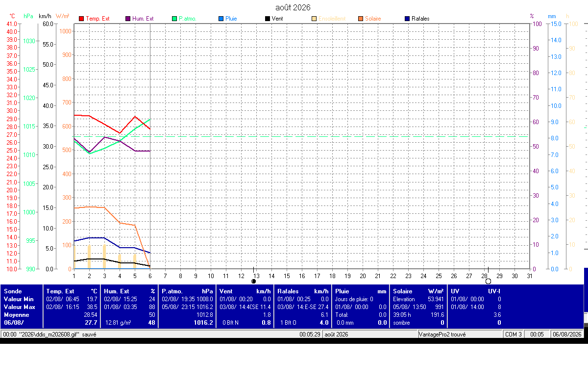The width and height of the screenshot is (588, 386).
Task: Click the 'août 2026' chart title
Action: [x=293, y=7]
